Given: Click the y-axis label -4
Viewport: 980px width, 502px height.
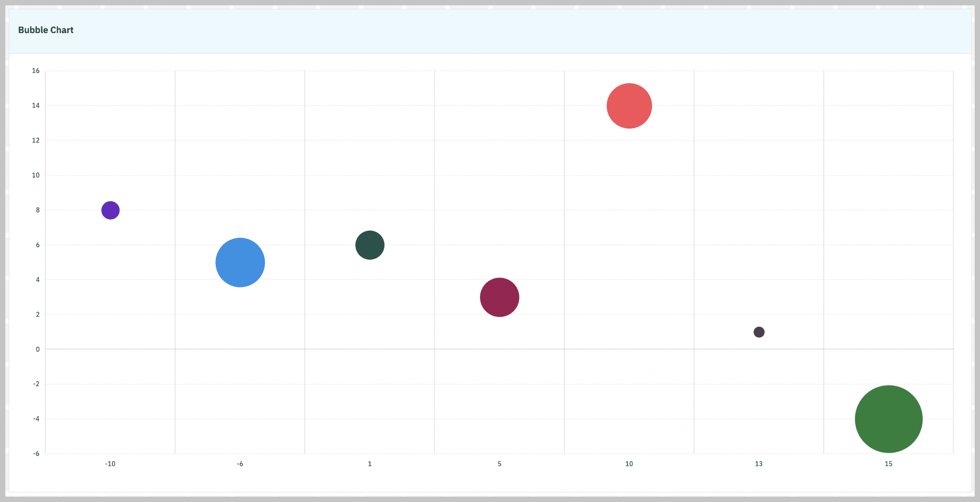Looking at the screenshot, I should click(36, 419).
